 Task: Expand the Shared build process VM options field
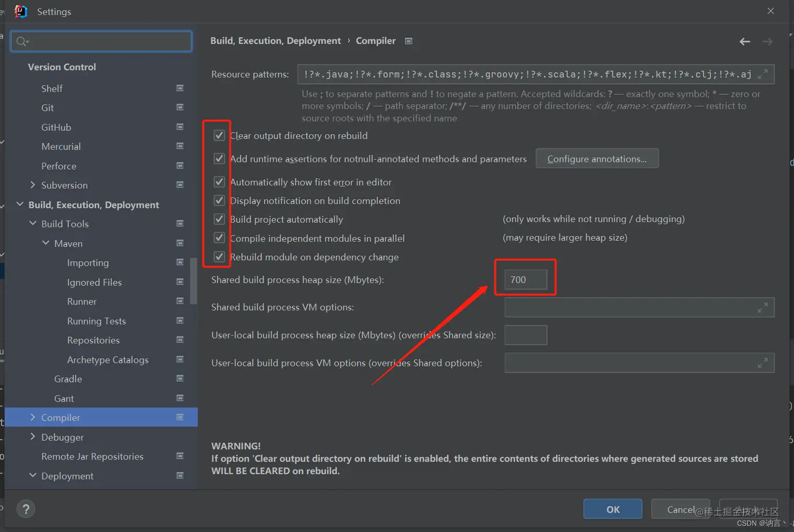762,308
